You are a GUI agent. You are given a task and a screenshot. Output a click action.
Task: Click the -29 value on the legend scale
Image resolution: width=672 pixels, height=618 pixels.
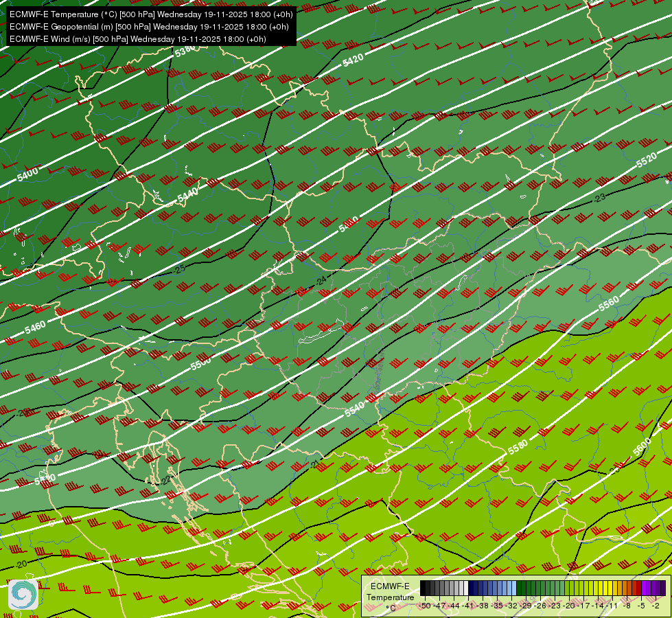point(526,606)
